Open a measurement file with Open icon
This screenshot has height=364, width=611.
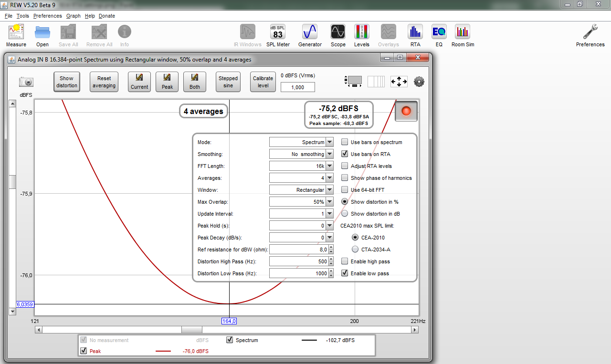(x=42, y=32)
